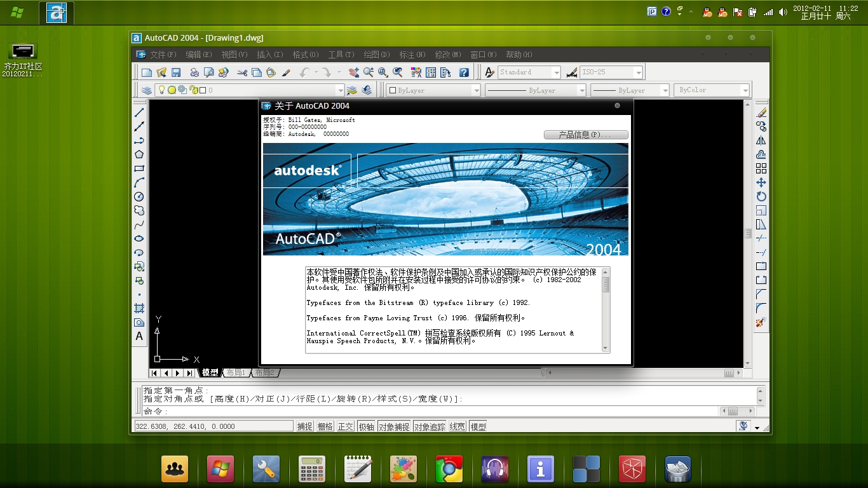Select the Erase modify tool
This screenshot has height=488, width=868.
coord(761,112)
